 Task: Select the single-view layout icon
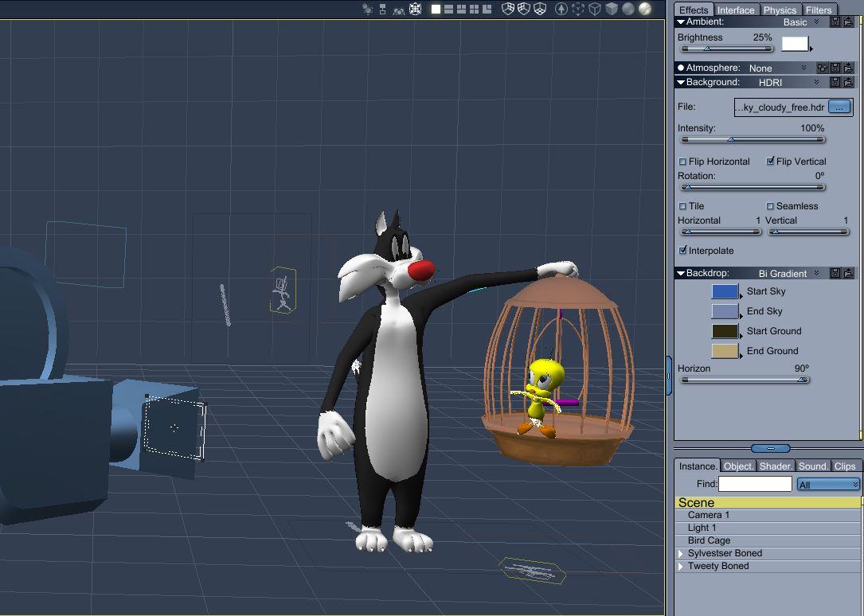(436, 9)
